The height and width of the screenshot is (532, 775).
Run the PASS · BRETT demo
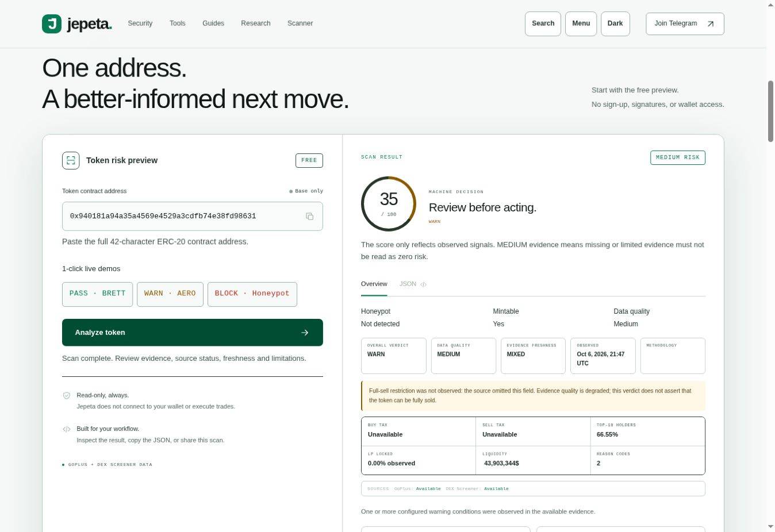[97, 294]
